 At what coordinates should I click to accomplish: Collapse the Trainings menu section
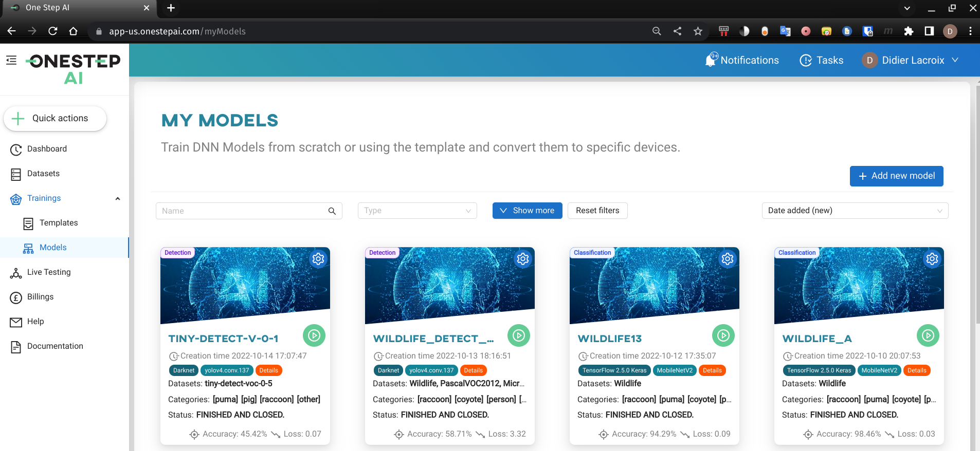point(118,198)
